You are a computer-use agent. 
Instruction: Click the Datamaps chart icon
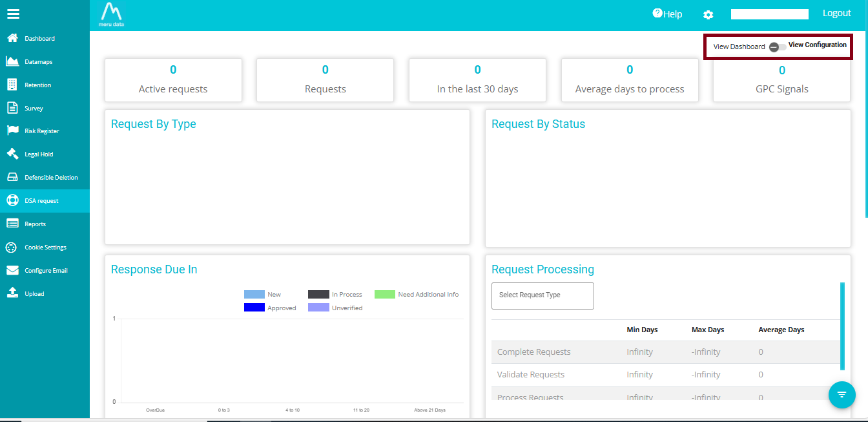coord(12,61)
